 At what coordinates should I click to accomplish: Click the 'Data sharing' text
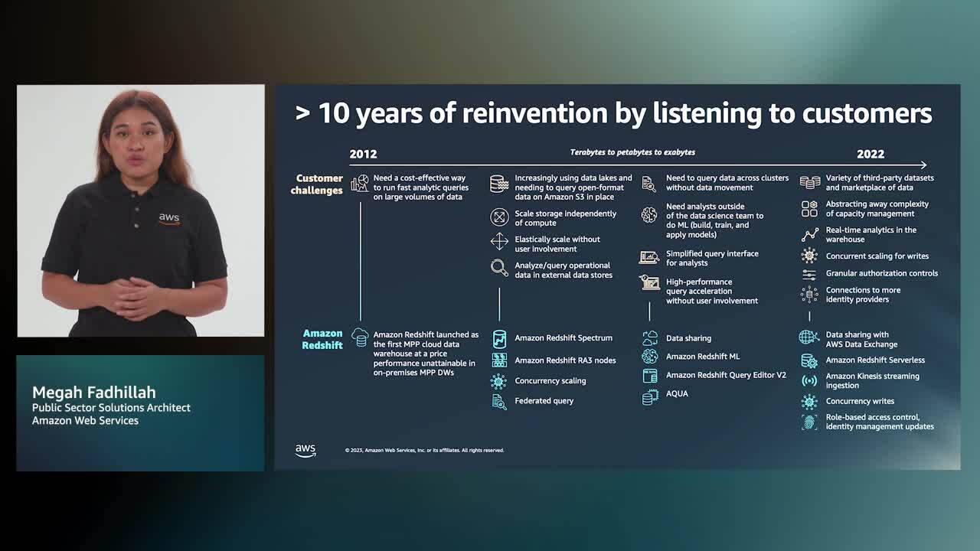tap(688, 338)
